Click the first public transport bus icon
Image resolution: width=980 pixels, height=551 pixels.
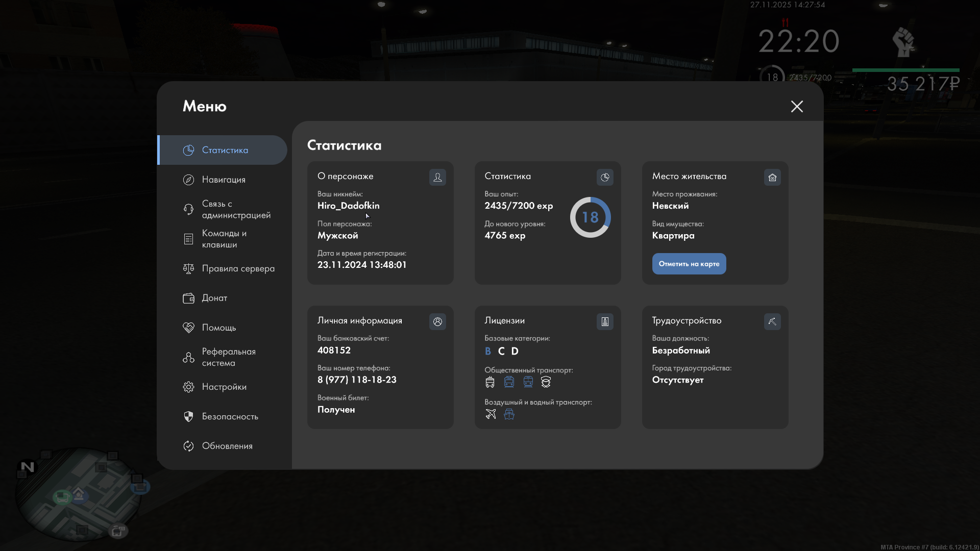(x=490, y=382)
